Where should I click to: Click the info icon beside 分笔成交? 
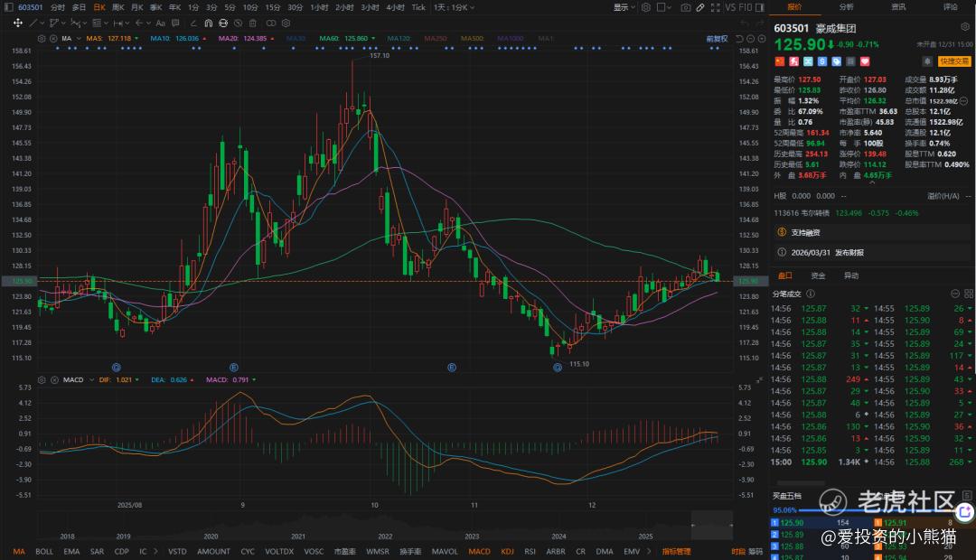click(x=811, y=294)
